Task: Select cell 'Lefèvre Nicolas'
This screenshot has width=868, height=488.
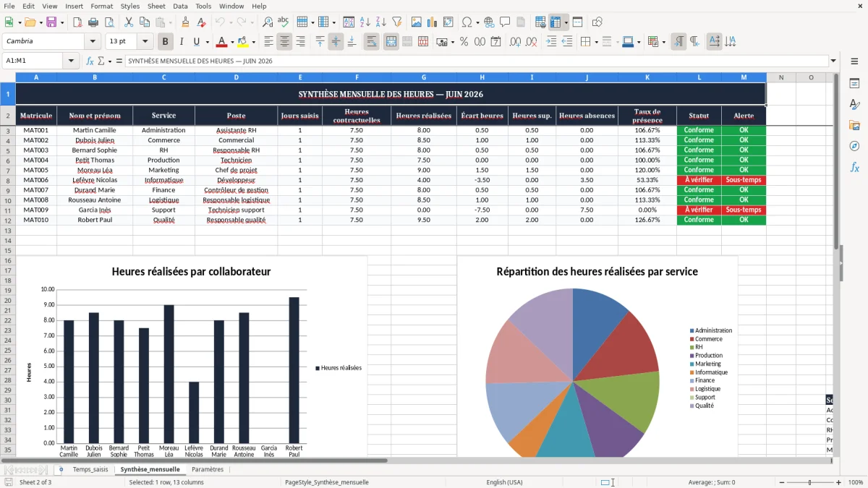Action: pos(95,180)
